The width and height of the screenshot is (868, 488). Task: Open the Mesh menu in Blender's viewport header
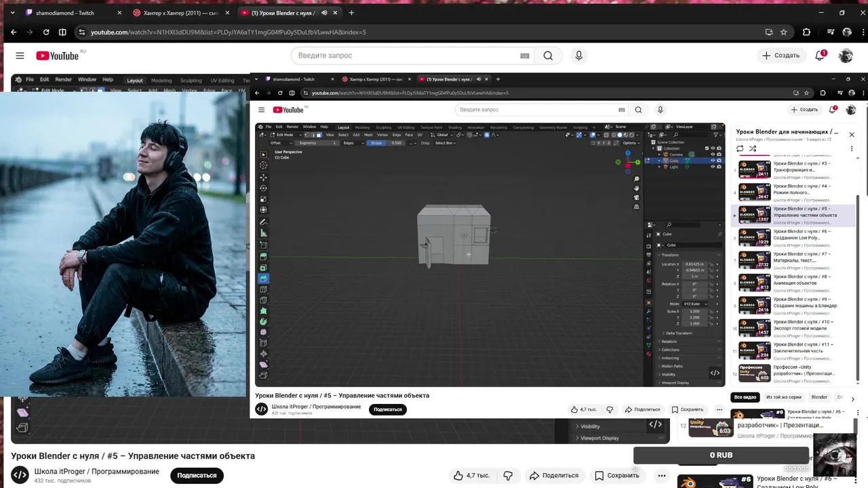[x=368, y=135]
